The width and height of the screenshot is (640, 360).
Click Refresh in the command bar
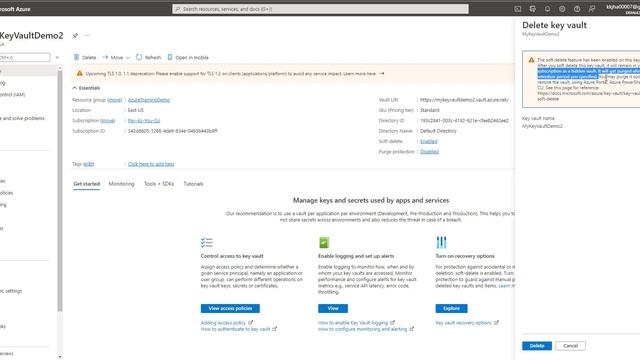[x=149, y=58]
